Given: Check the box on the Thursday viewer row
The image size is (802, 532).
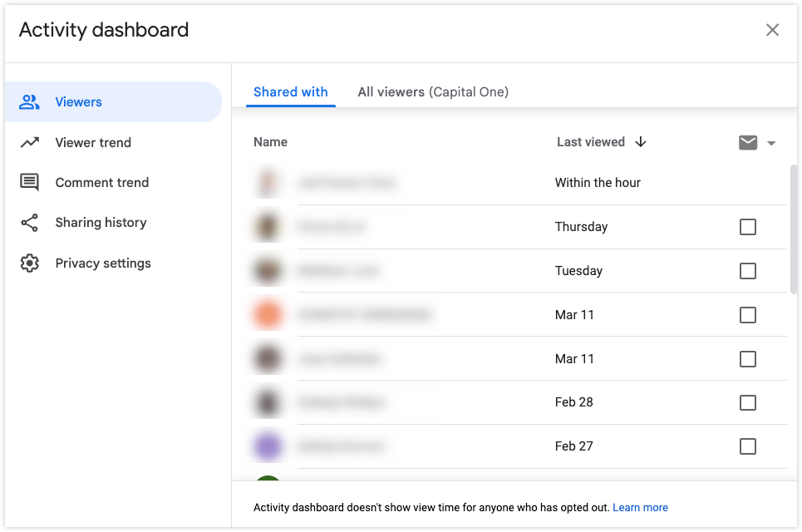Looking at the screenshot, I should [x=747, y=226].
